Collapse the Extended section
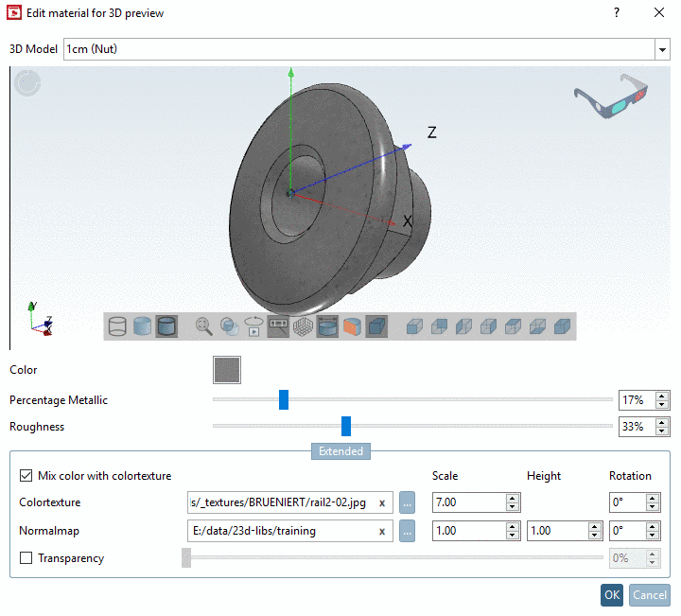 click(x=340, y=451)
